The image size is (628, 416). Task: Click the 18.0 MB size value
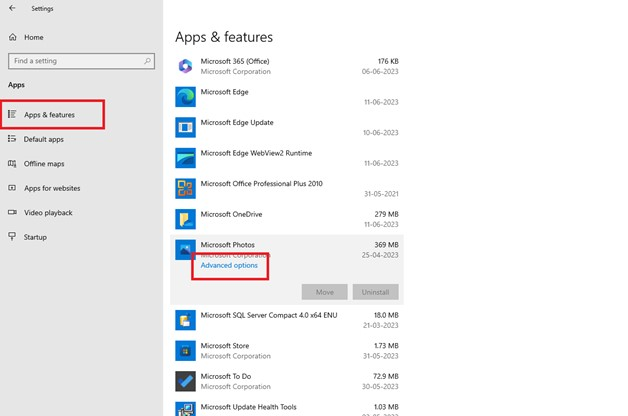click(x=386, y=315)
